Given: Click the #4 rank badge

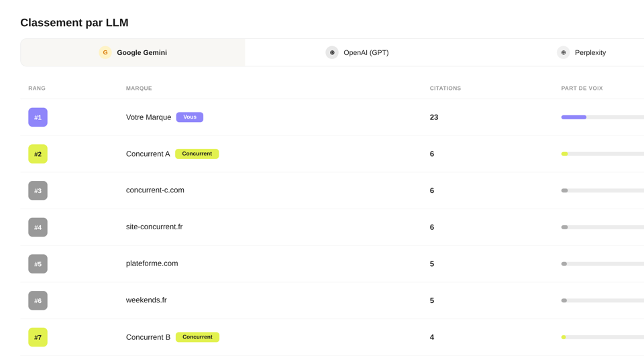Looking at the screenshot, I should (x=38, y=227).
